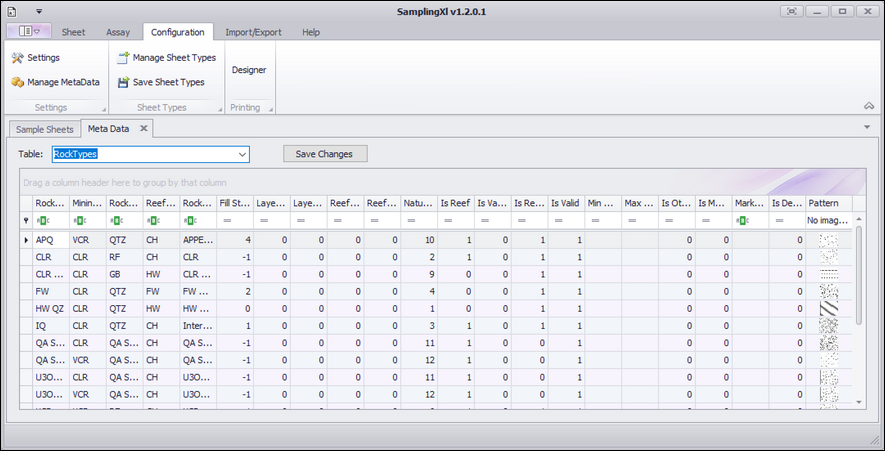Click the GB cell in CLR row

point(125,274)
